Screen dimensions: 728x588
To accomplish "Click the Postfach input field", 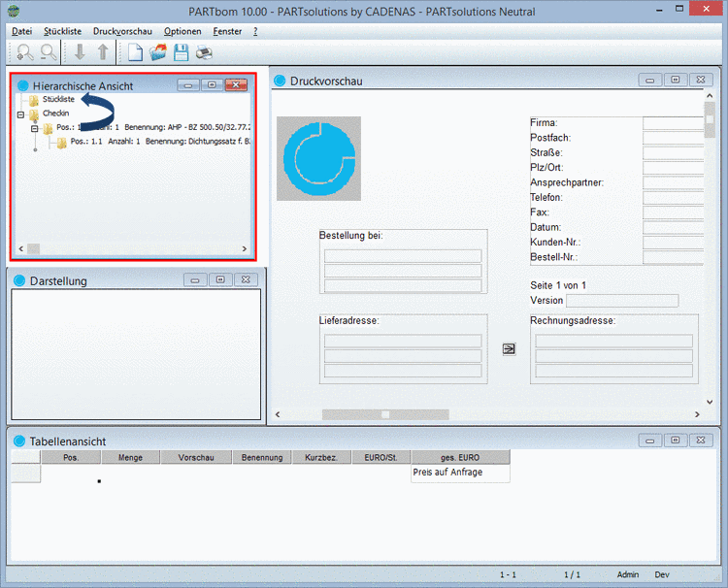I will pos(674,138).
